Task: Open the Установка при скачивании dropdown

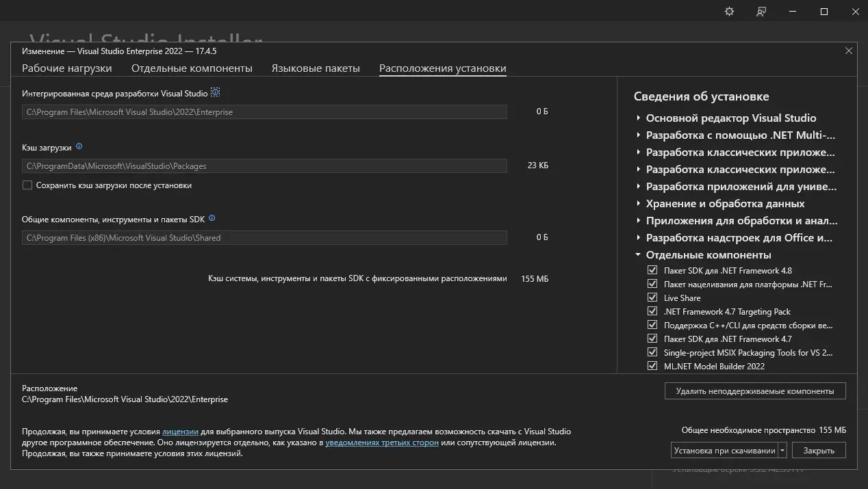Action: coord(782,450)
